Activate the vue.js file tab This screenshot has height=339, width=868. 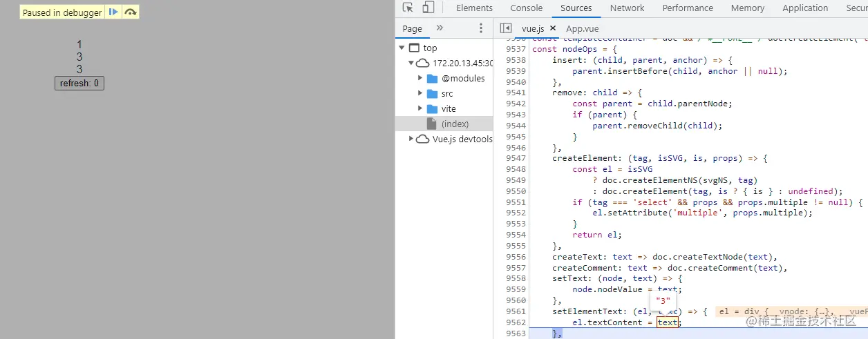[x=533, y=28]
